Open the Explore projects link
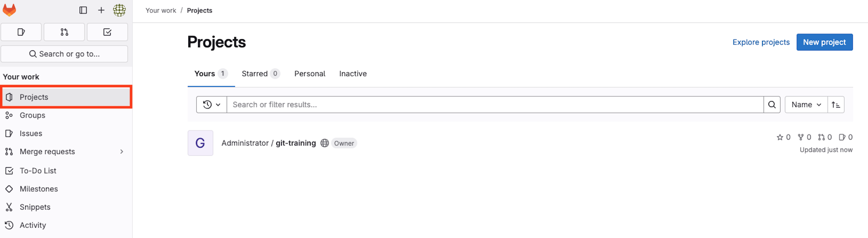The image size is (868, 238). [761, 42]
